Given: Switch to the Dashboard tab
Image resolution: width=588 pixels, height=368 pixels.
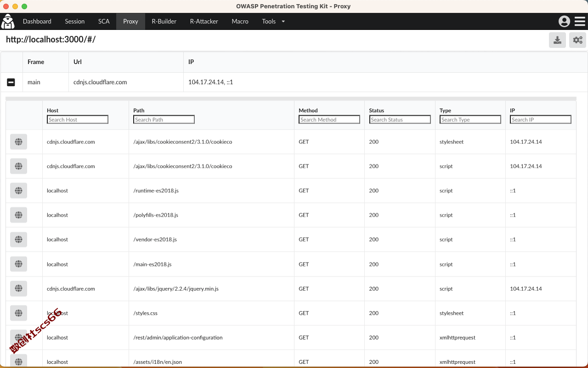Looking at the screenshot, I should (x=37, y=21).
